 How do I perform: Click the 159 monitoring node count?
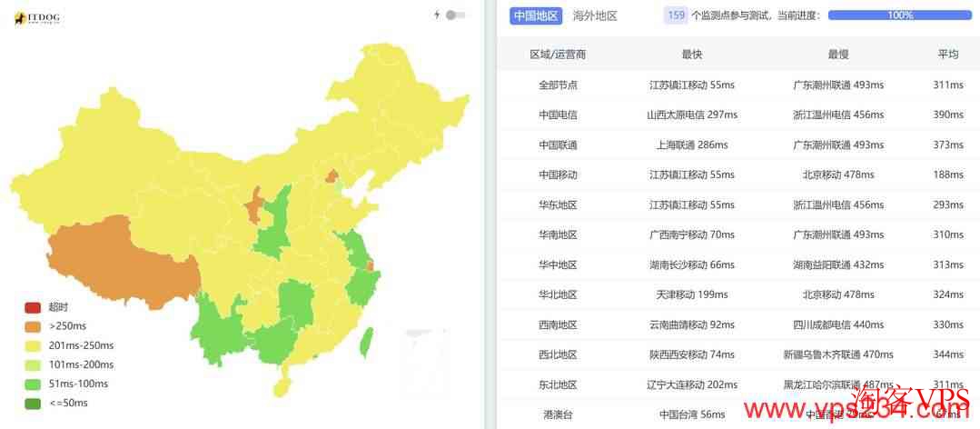(677, 15)
